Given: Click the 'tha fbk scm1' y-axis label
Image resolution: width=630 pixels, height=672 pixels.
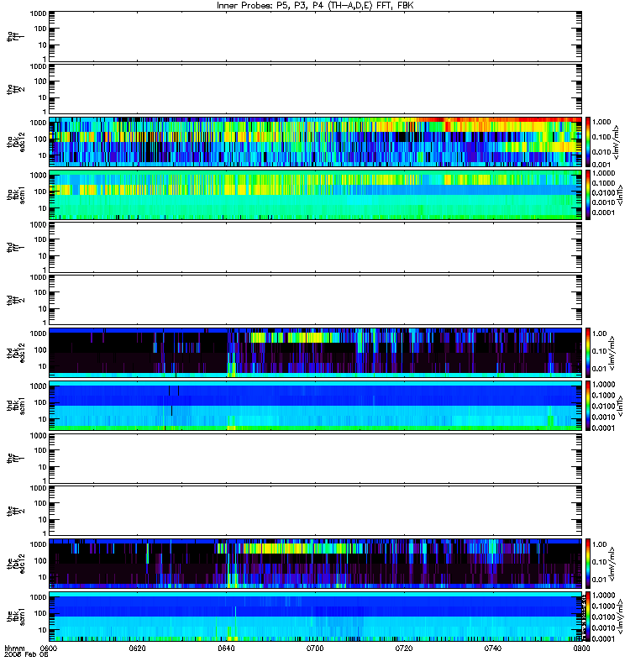Looking at the screenshot, I should pyautogui.click(x=16, y=195).
